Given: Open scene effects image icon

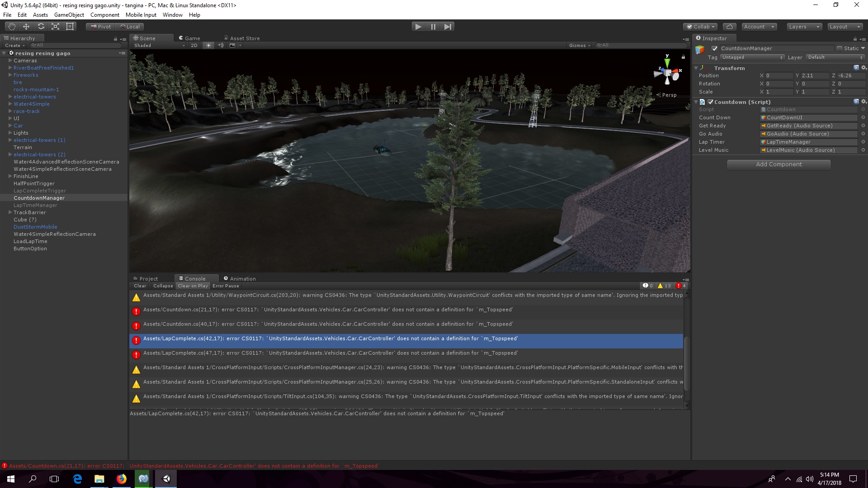Looking at the screenshot, I should click(x=232, y=45).
